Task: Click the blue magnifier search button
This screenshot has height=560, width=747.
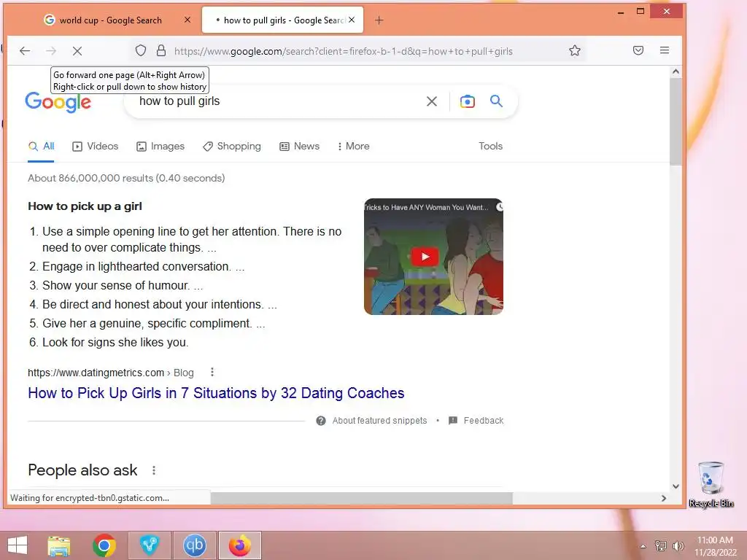Action: [x=496, y=101]
